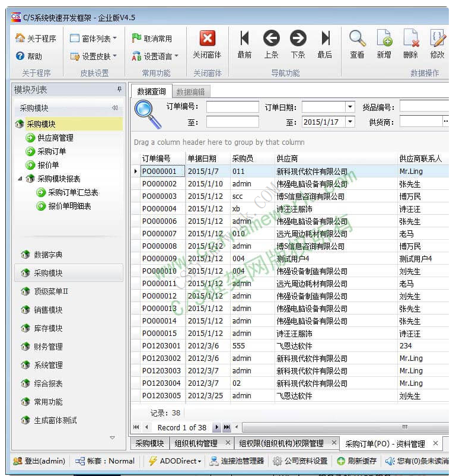456x476 pixels.
Task: Open the 供货商 lookup ellipsis button
Action: [x=445, y=122]
